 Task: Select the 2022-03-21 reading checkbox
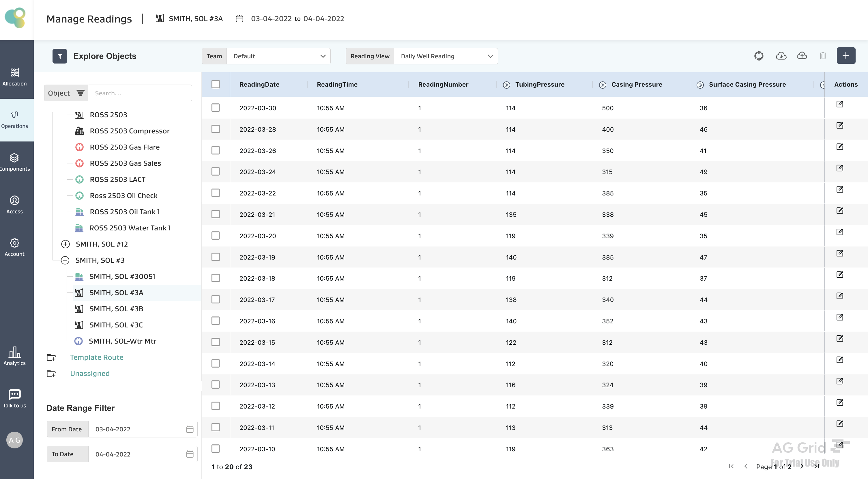point(215,215)
